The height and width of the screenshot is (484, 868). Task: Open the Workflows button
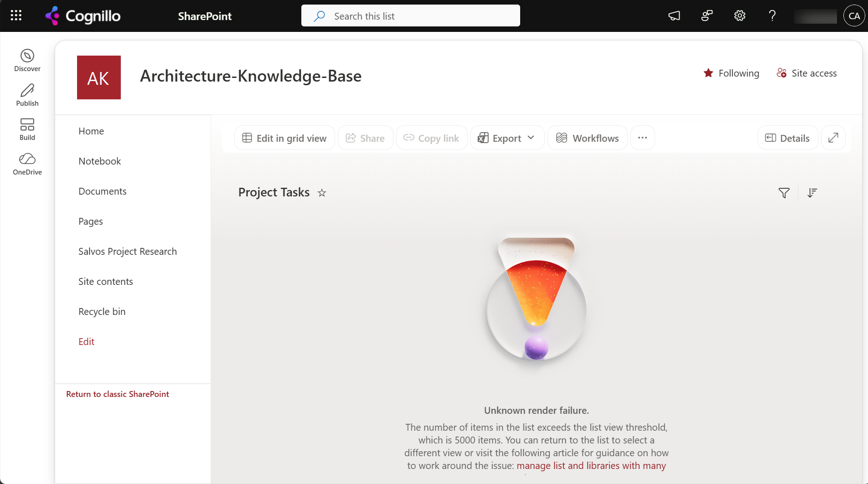point(588,138)
